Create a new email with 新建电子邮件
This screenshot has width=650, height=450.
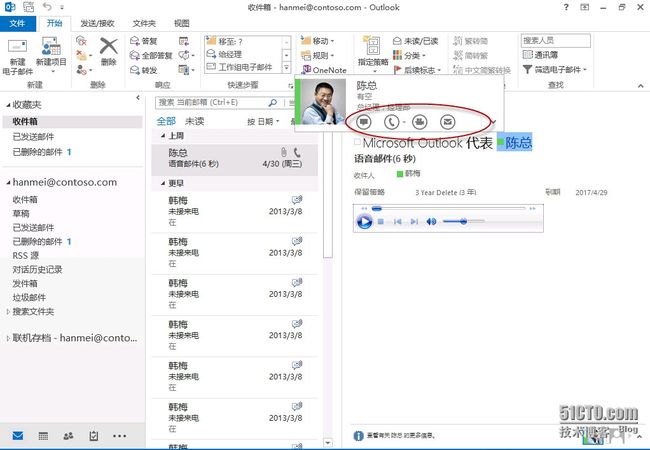click(17, 57)
